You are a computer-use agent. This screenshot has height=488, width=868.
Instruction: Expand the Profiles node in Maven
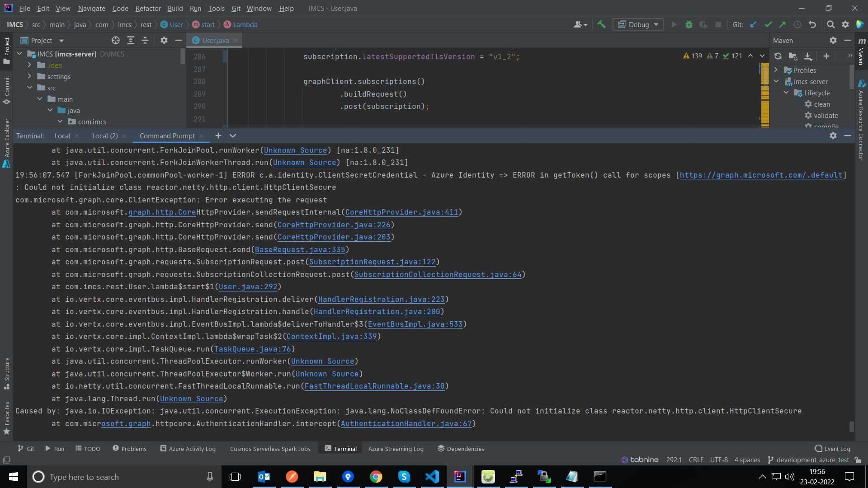776,70
